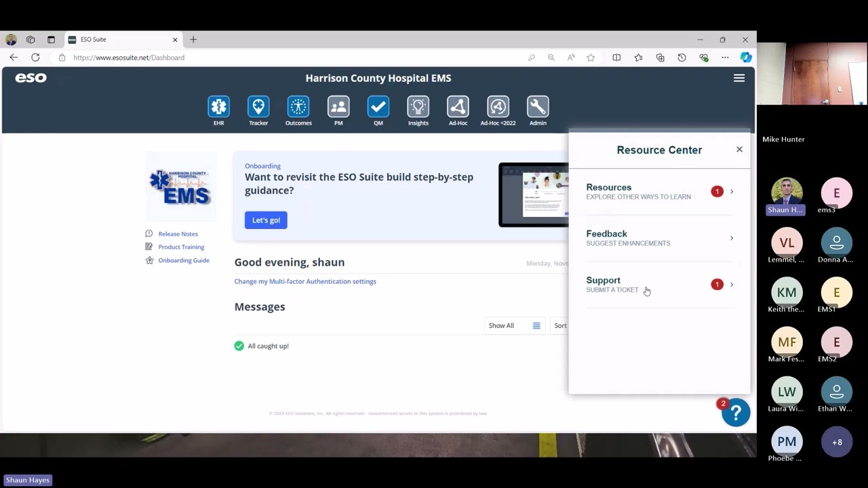Close the Resource Center panel
Viewport: 868px width, 488px height.
point(739,149)
